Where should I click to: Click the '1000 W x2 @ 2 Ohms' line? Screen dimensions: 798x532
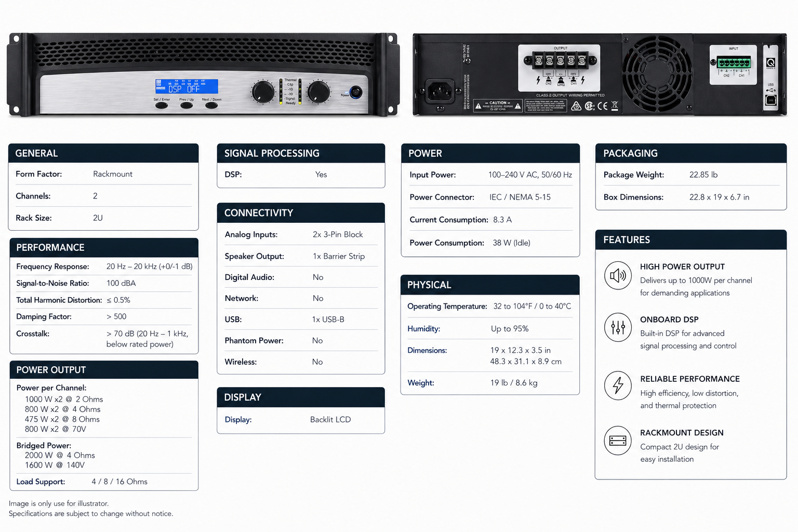click(64, 399)
